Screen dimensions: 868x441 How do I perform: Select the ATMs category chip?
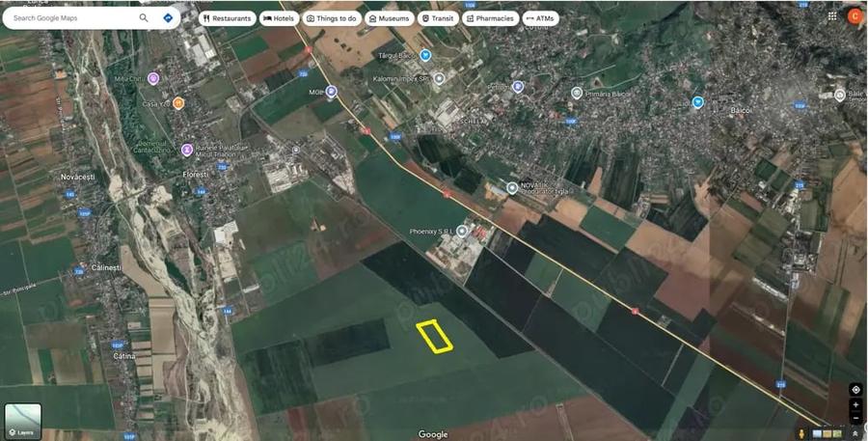(x=540, y=18)
